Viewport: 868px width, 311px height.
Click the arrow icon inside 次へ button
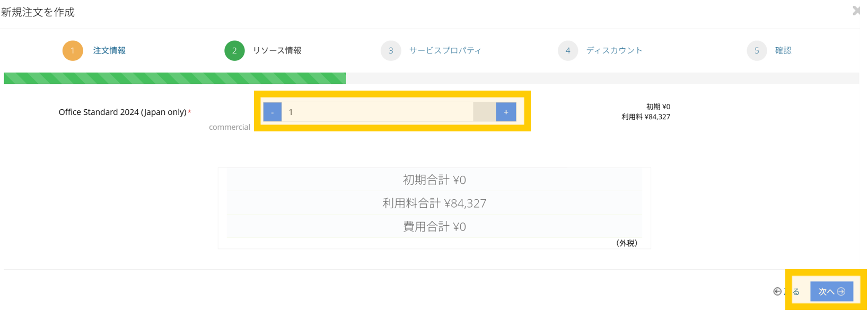point(841,291)
